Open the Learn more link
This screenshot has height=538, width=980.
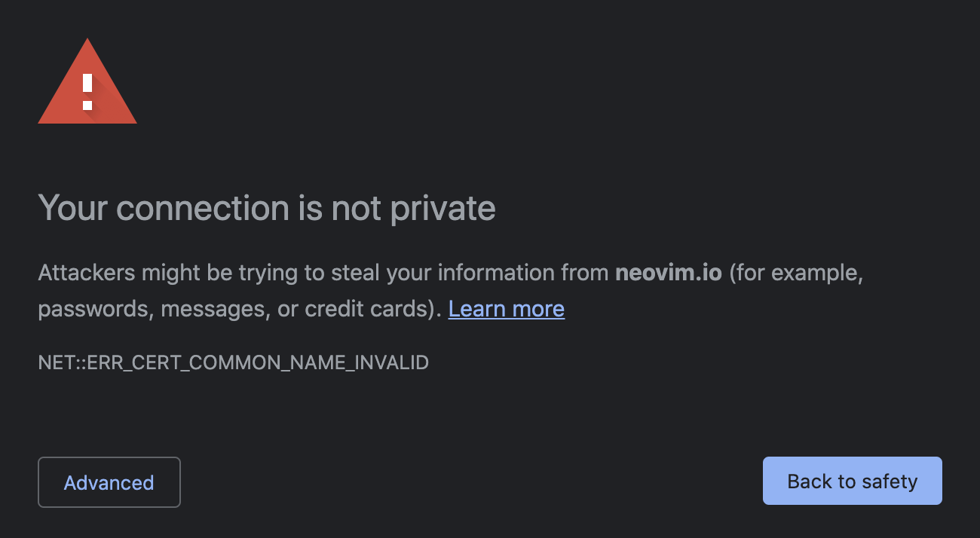tap(506, 308)
